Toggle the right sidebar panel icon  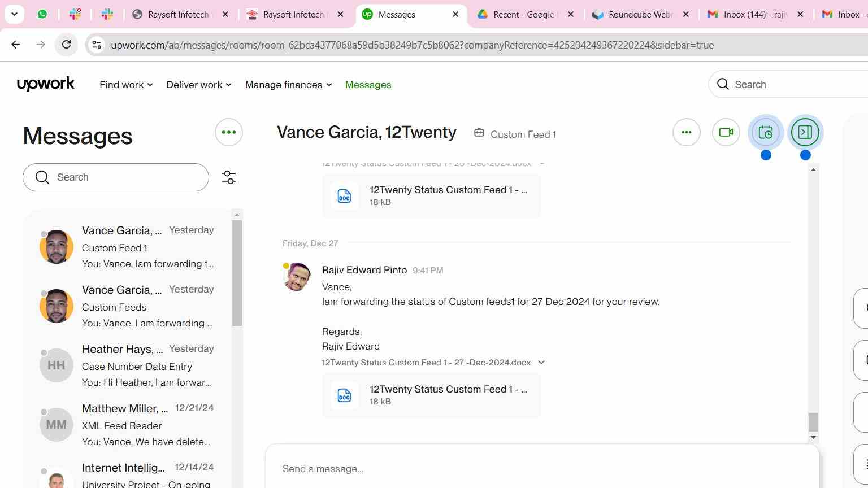tap(805, 132)
